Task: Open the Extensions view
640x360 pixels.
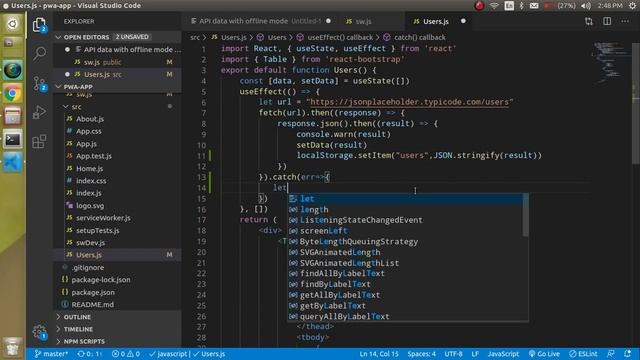Action: (40, 142)
